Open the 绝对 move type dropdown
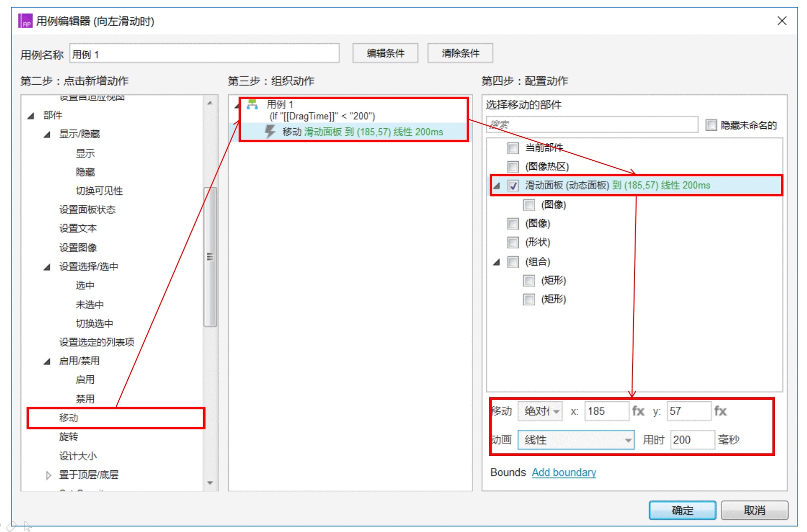 [540, 411]
